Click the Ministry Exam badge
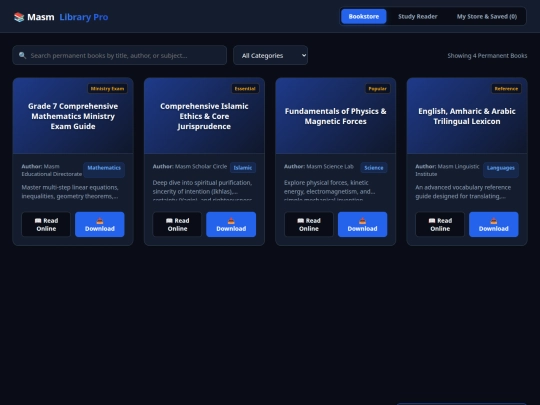The height and width of the screenshot is (405, 540). coord(107,89)
